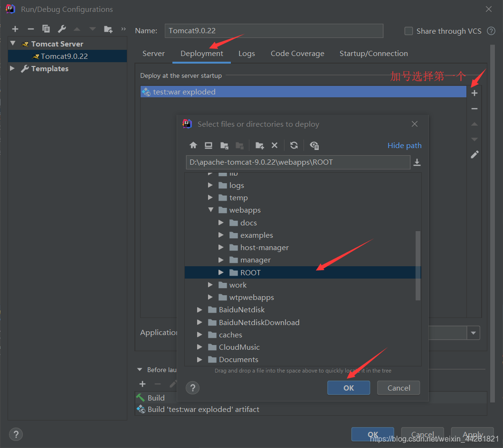Click Apply button in main dialog

click(x=473, y=435)
